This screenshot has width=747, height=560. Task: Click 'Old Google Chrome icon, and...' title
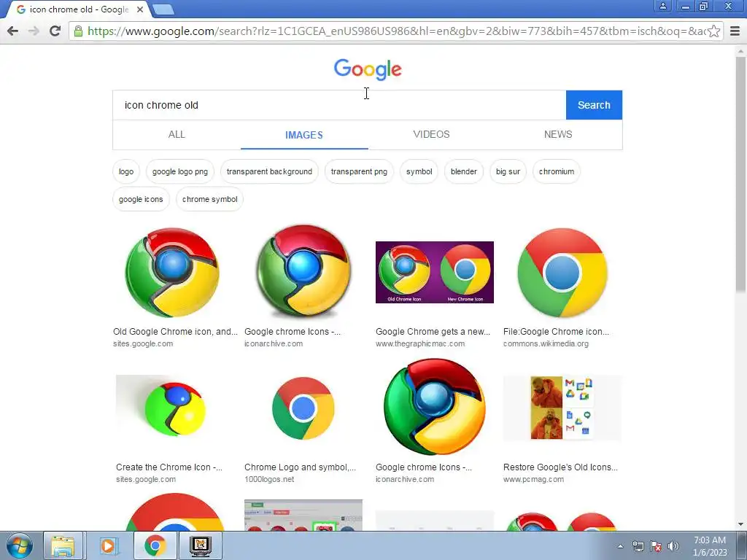pyautogui.click(x=175, y=332)
